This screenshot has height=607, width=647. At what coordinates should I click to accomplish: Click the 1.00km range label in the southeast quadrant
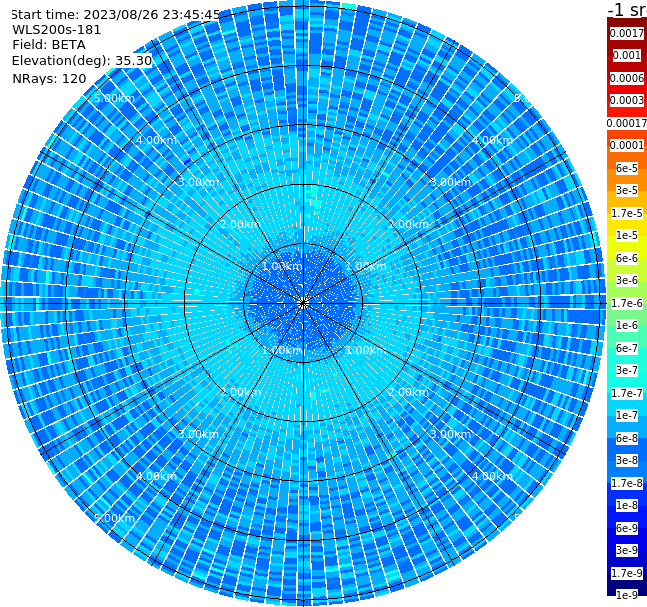366,350
